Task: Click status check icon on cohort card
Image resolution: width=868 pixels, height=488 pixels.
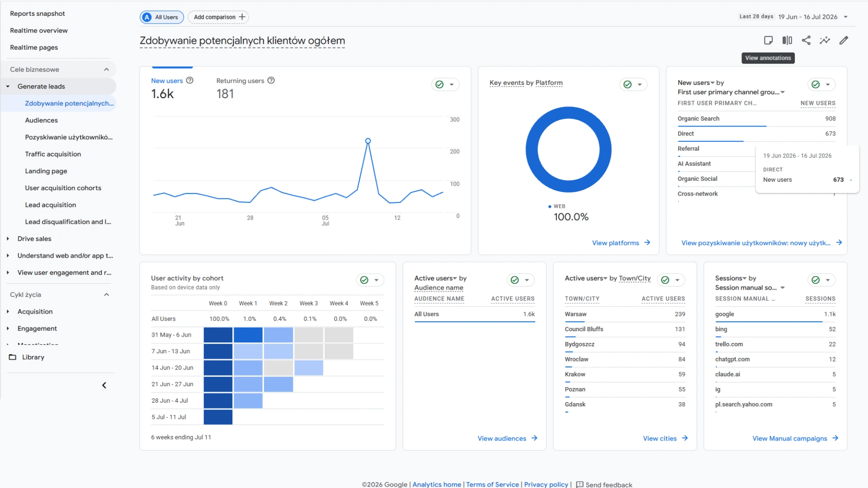Action: pos(364,280)
